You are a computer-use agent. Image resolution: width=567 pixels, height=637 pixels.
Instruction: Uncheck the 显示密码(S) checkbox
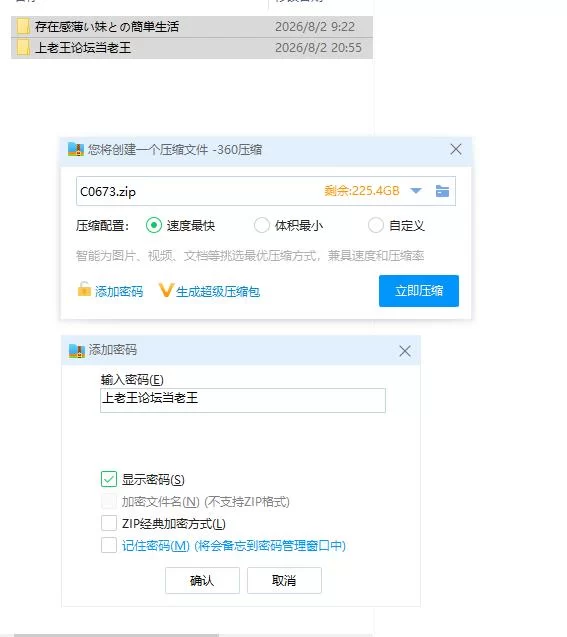109,479
